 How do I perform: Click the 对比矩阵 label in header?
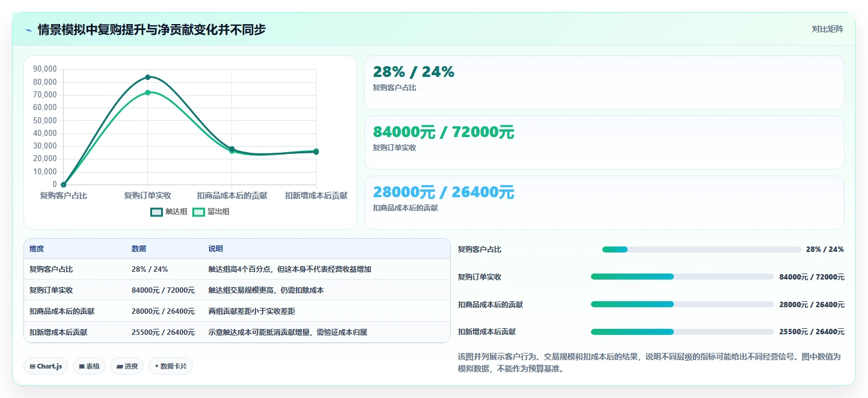point(827,29)
